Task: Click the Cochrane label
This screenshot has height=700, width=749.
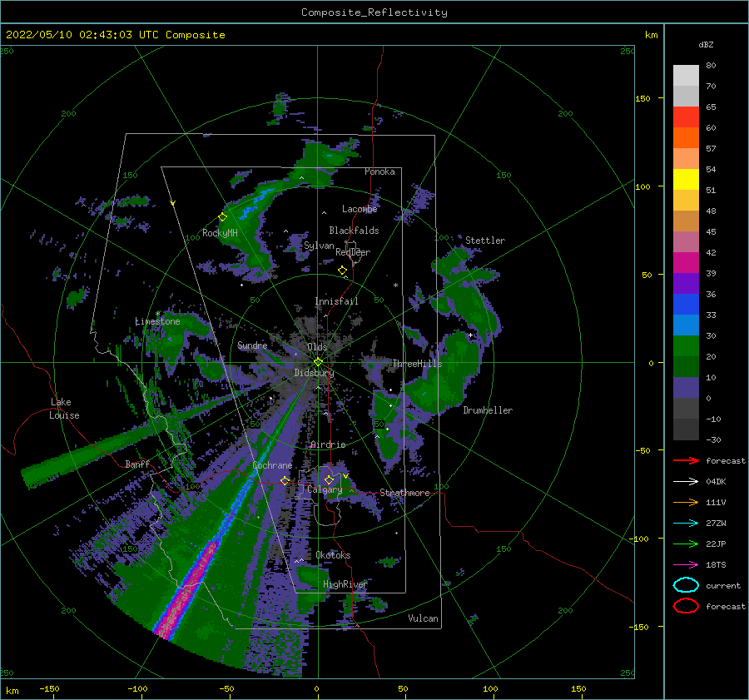Action: [272, 465]
